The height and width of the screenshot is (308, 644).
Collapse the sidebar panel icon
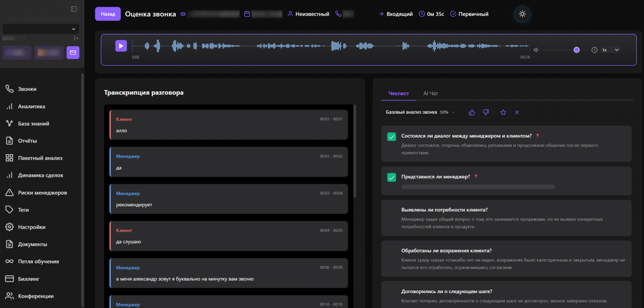coord(74,9)
